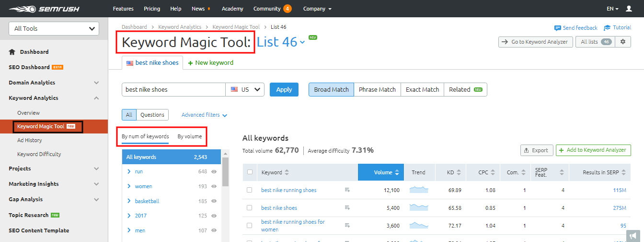The image size is (644, 242).
Task: Click the settings gear icon
Action: click(622, 42)
